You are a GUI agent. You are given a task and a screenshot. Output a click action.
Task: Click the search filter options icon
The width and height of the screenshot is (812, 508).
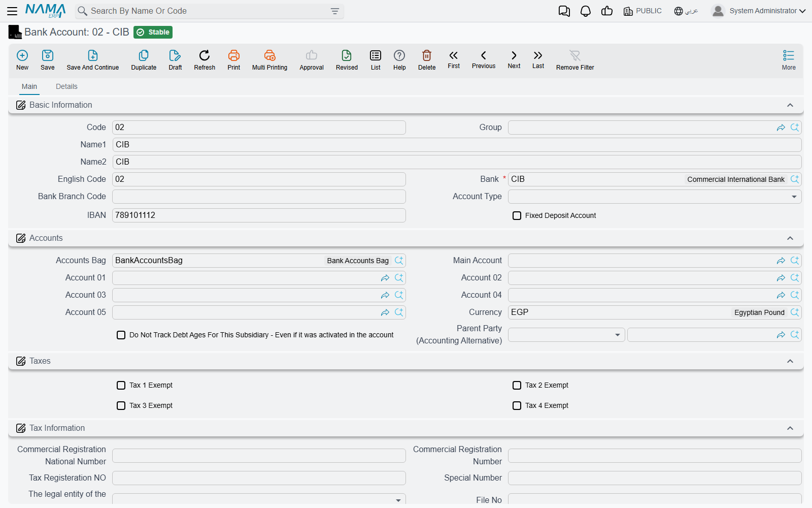pos(335,11)
